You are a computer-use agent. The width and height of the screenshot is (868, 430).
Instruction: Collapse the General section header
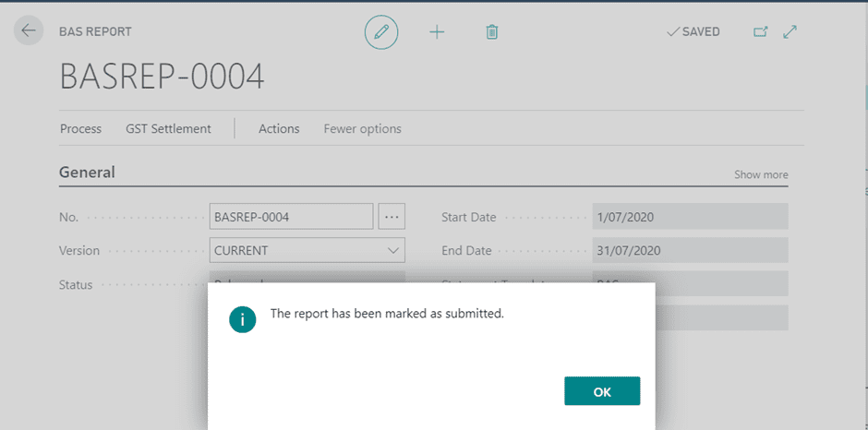(87, 173)
